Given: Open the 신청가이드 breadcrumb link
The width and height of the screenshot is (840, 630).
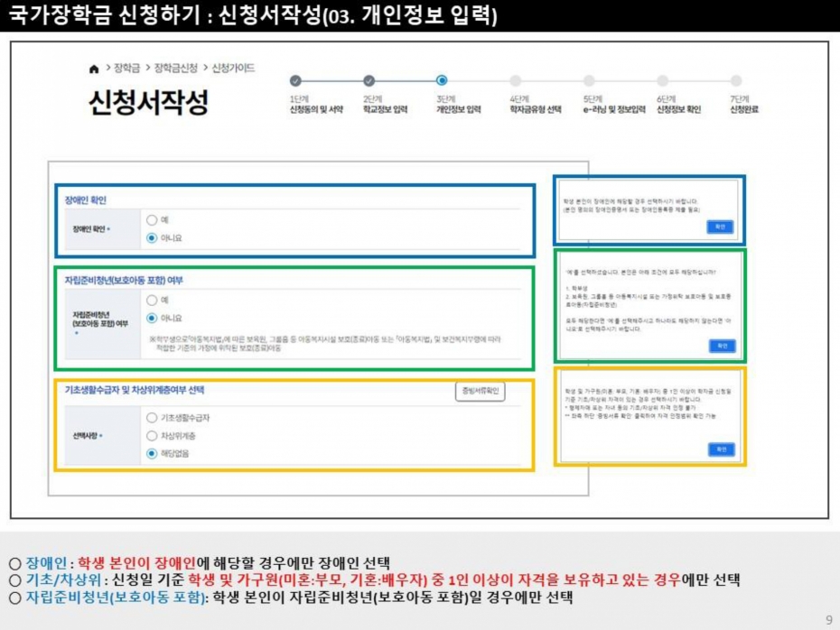Looking at the screenshot, I should [233, 69].
